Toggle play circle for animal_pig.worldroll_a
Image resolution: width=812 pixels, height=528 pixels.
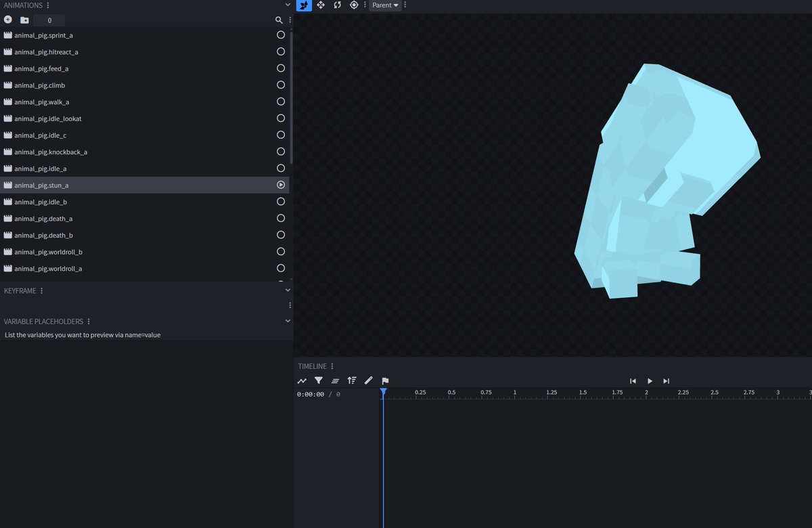pyautogui.click(x=281, y=268)
